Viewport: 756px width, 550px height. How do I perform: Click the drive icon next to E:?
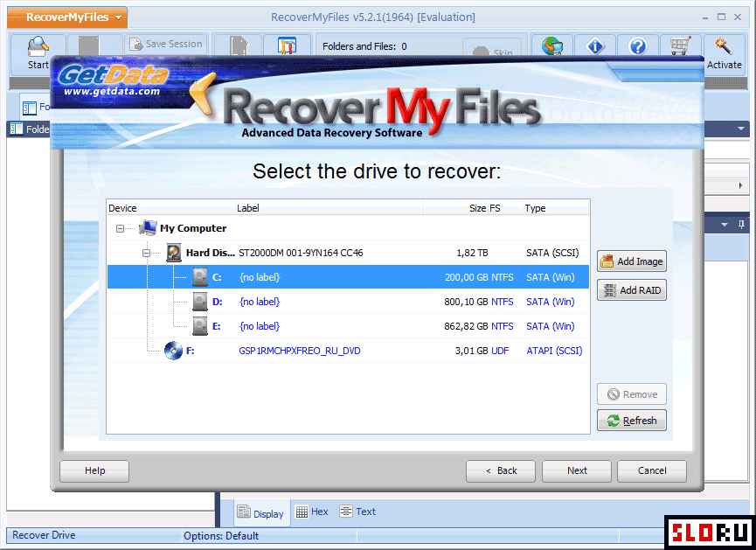(199, 326)
